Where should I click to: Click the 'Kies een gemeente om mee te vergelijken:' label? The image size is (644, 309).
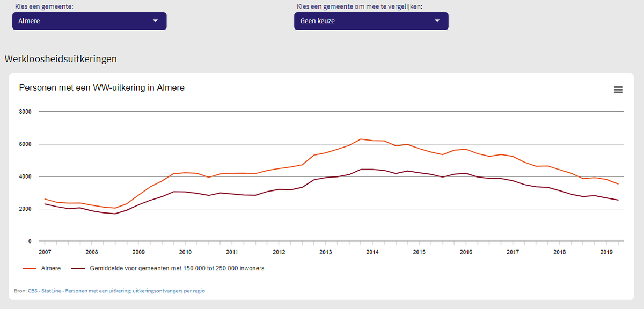point(358,6)
